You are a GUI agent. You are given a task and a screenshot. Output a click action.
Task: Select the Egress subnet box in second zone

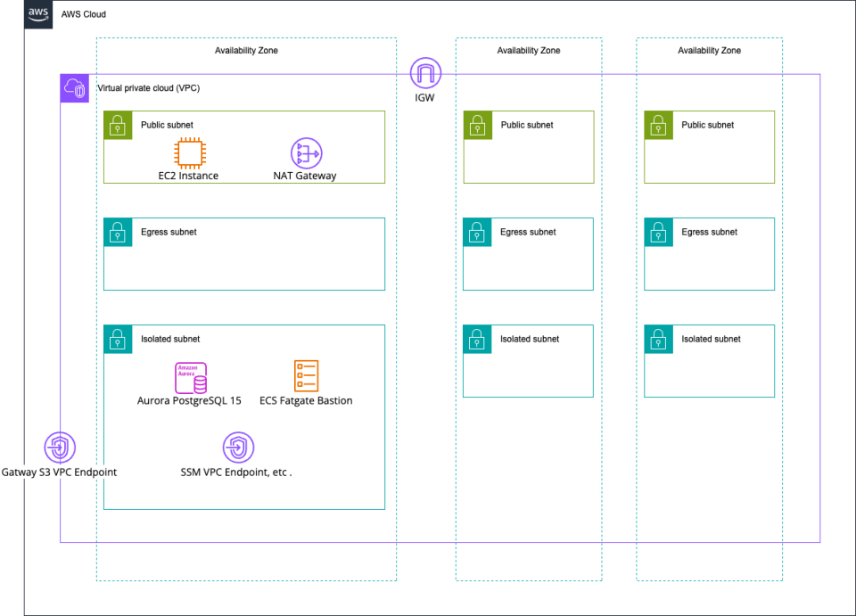pos(528,254)
